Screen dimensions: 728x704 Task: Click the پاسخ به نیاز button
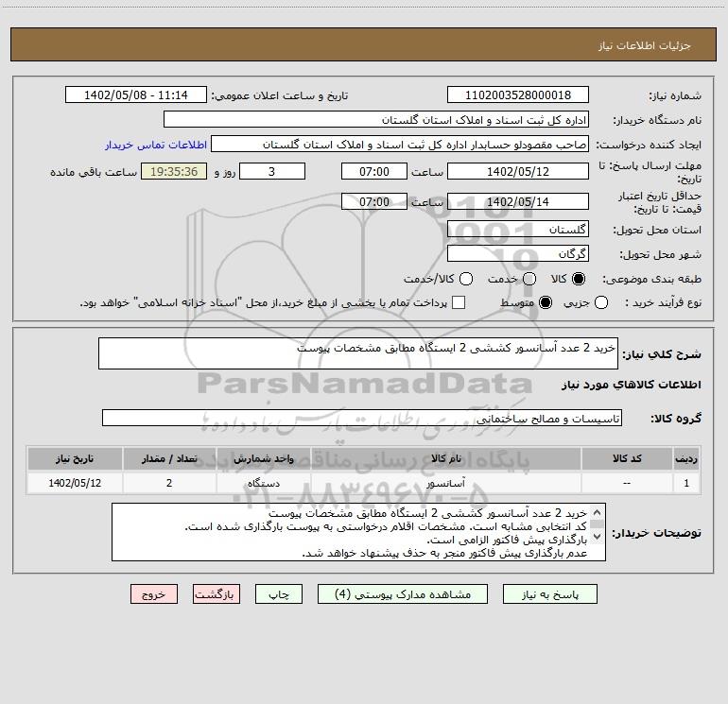[x=549, y=594]
